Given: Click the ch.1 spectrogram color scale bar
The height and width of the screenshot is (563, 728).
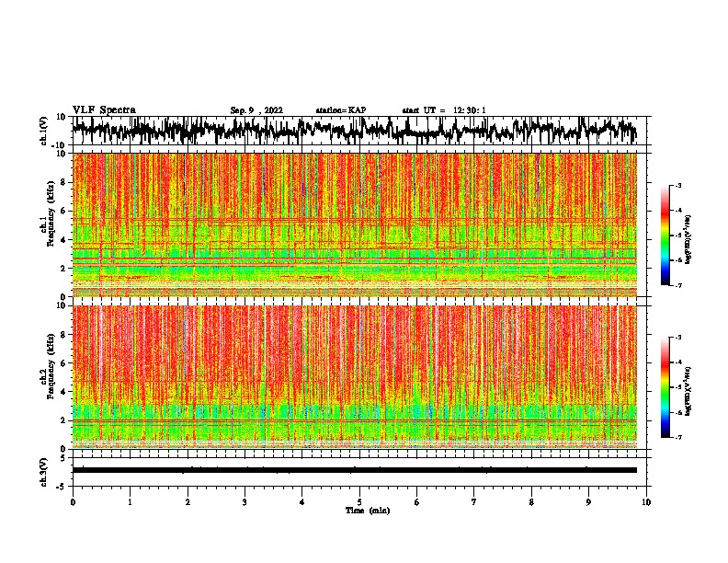Looking at the screenshot, I should pyautogui.click(x=665, y=236).
